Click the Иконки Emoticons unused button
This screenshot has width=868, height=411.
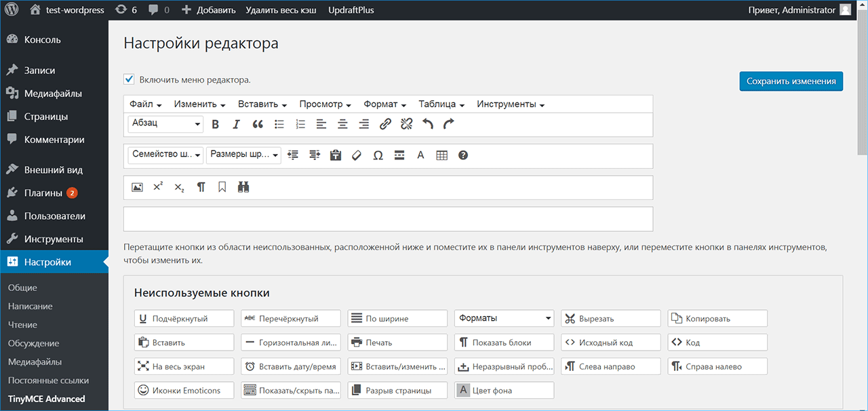tap(184, 390)
